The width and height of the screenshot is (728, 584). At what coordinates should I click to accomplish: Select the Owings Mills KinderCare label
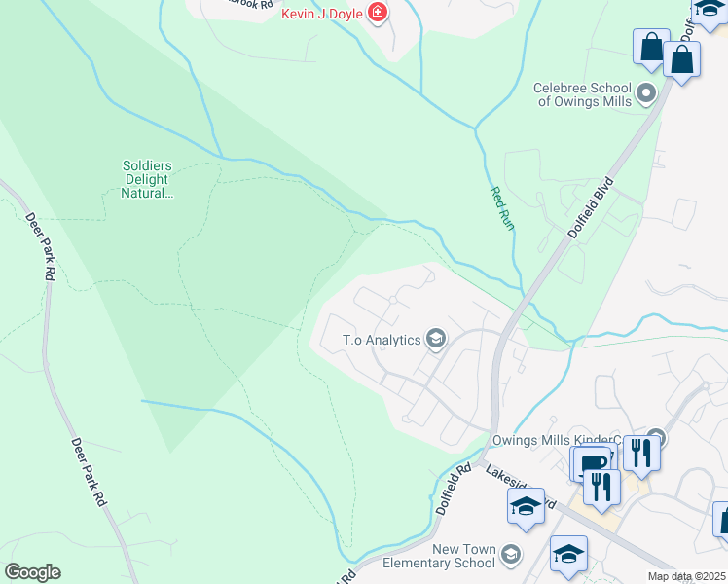click(557, 440)
